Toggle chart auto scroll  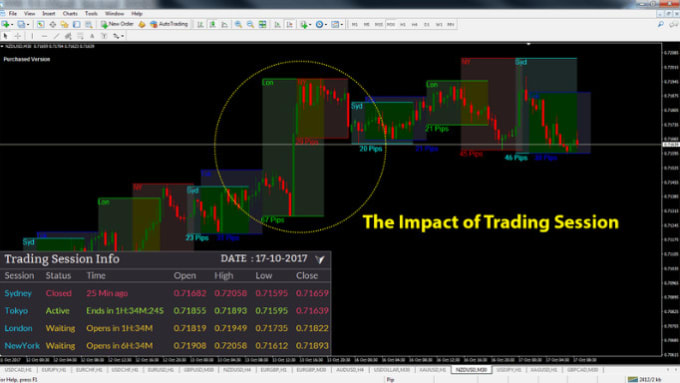[x=278, y=24]
